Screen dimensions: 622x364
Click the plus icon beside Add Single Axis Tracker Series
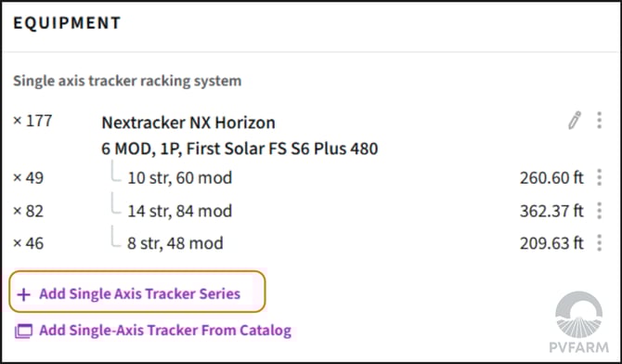click(24, 294)
